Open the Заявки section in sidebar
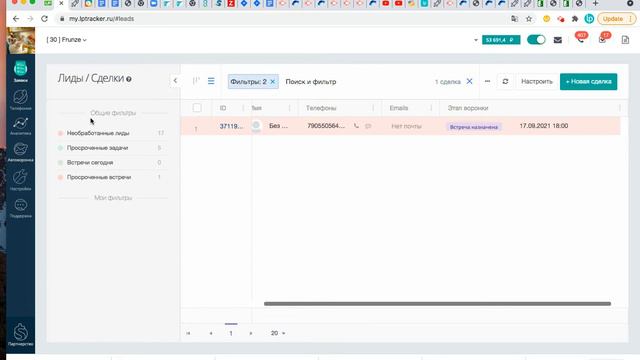The width and height of the screenshot is (640, 360). (x=20, y=71)
